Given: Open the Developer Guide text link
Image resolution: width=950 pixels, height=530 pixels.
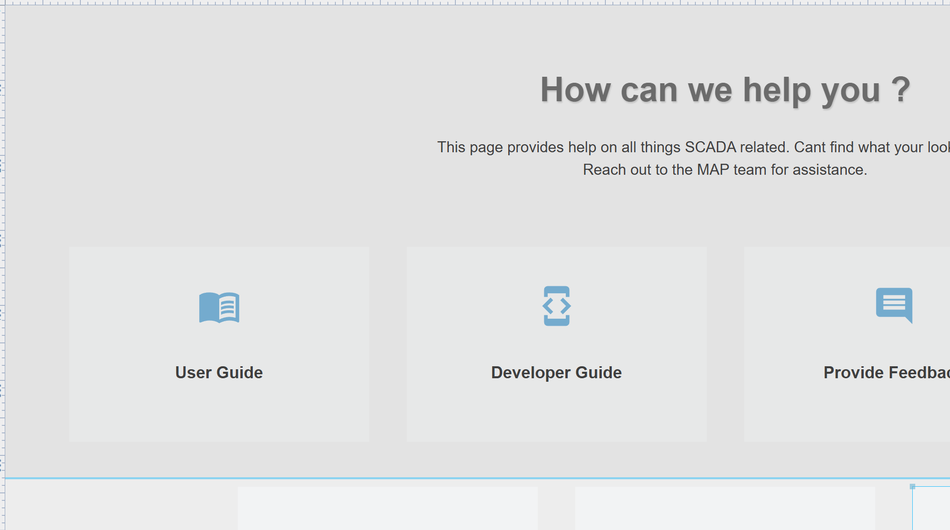Looking at the screenshot, I should pyautogui.click(x=556, y=373).
